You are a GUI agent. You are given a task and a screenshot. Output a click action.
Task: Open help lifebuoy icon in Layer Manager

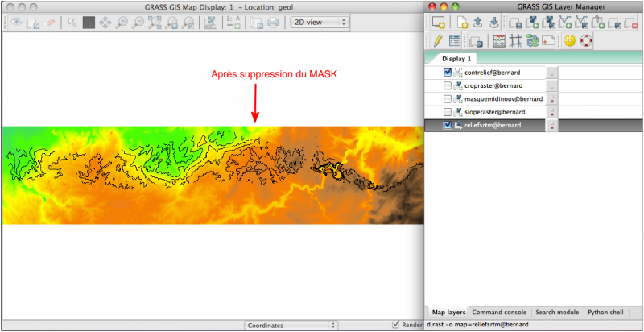pyautogui.click(x=586, y=40)
